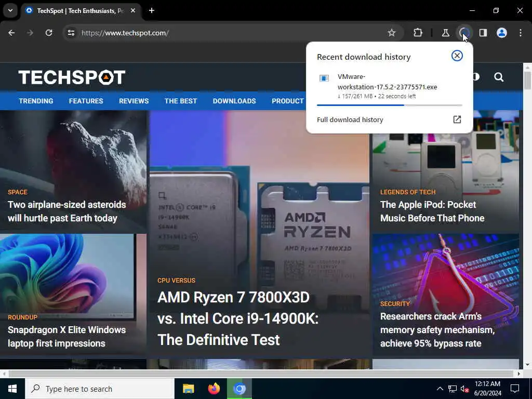The height and width of the screenshot is (399, 532).
Task: Click the VMware installer file icon
Action: [x=324, y=78]
